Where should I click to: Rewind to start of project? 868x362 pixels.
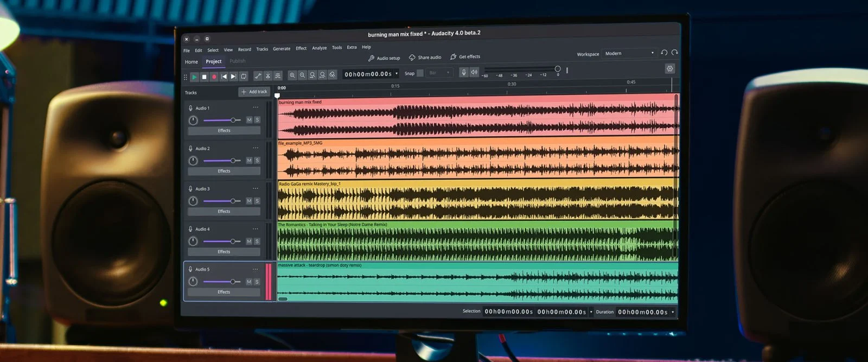tap(224, 77)
